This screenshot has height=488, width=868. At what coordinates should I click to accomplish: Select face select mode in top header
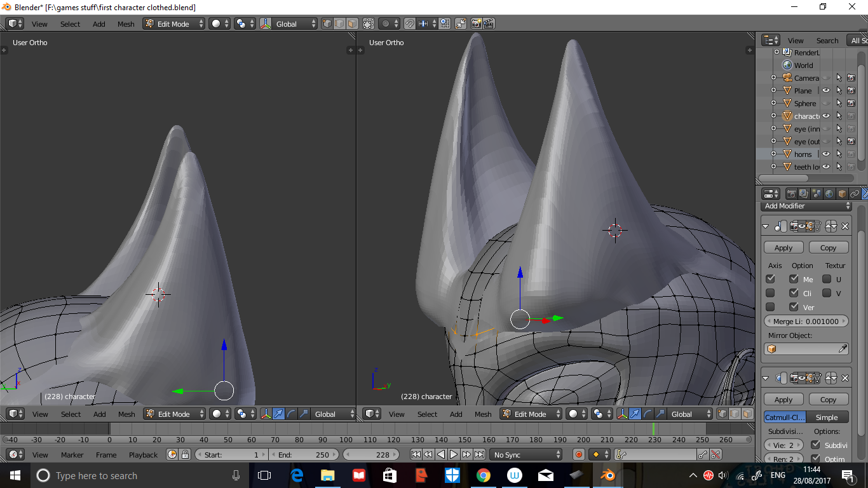coord(352,24)
